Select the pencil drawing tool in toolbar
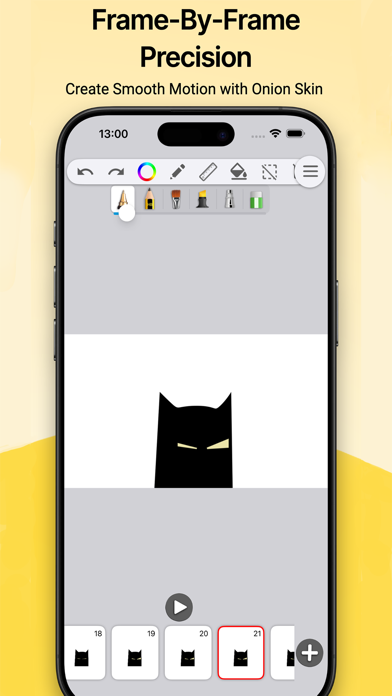The image size is (392, 696). tap(178, 172)
